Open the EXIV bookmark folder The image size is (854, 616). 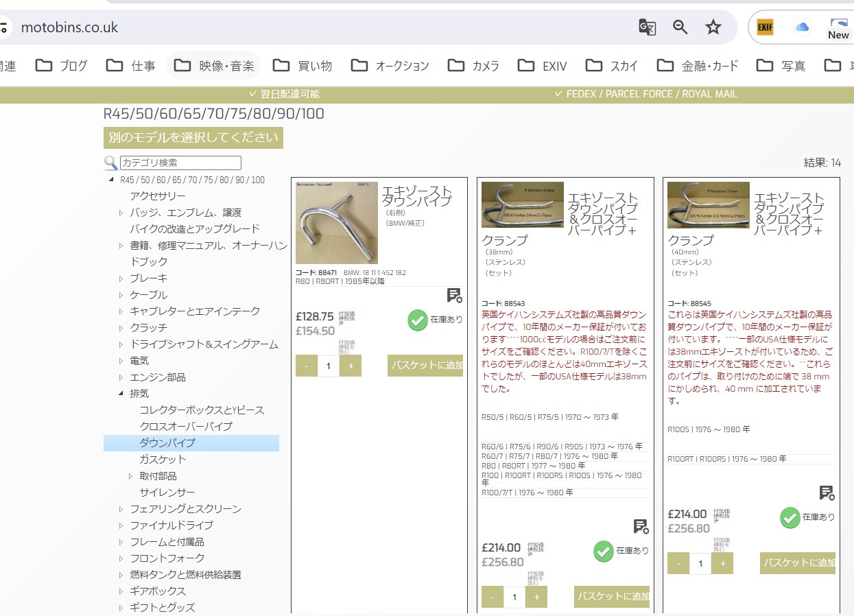pos(543,66)
